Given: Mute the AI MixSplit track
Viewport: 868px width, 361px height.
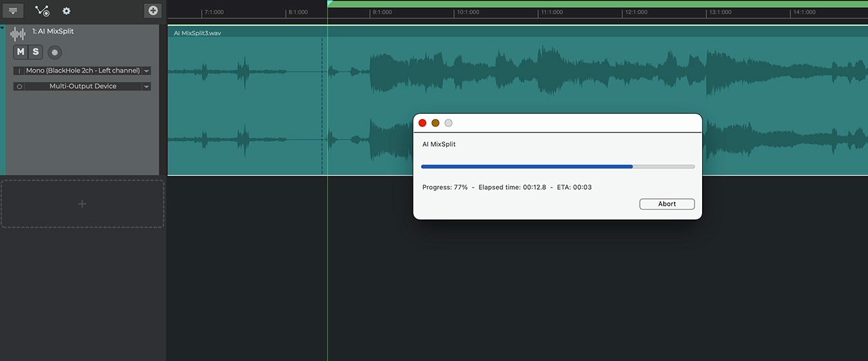Looking at the screenshot, I should pyautogui.click(x=21, y=52).
